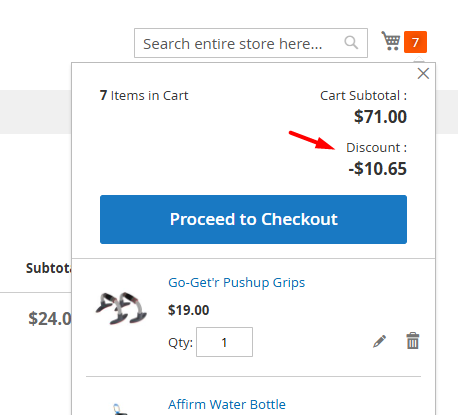458x415 pixels.
Task: Click the search magnifier icon
Action: coord(351,43)
